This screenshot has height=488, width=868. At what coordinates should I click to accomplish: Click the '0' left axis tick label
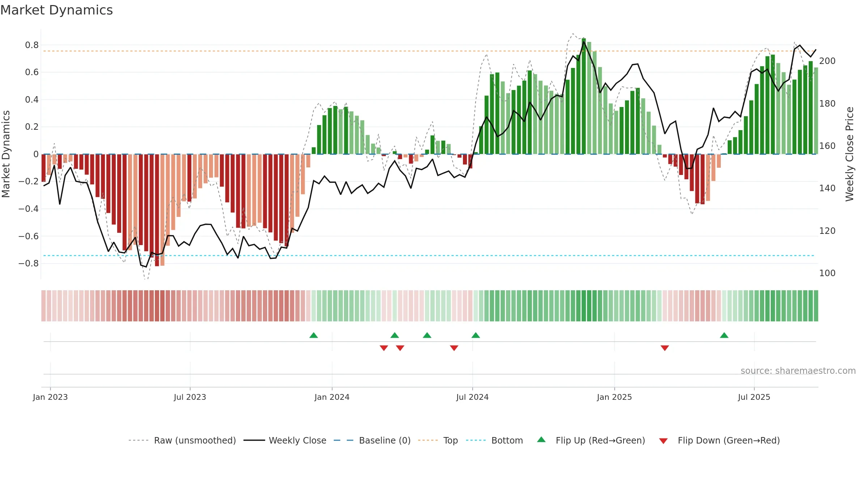click(36, 154)
